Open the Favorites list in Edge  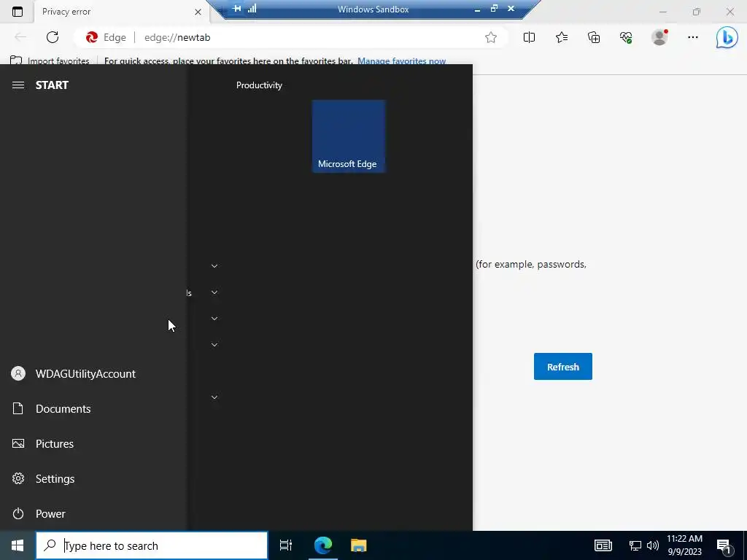pyautogui.click(x=562, y=38)
